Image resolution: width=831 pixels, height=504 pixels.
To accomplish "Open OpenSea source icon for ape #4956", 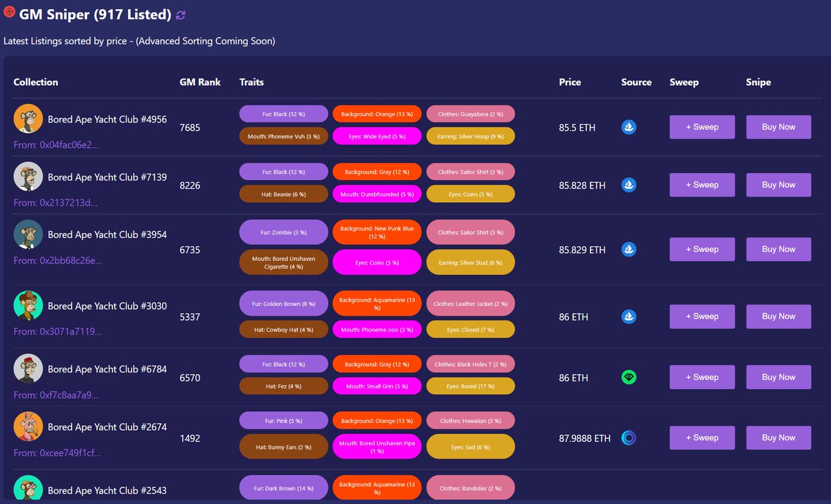I will click(629, 127).
